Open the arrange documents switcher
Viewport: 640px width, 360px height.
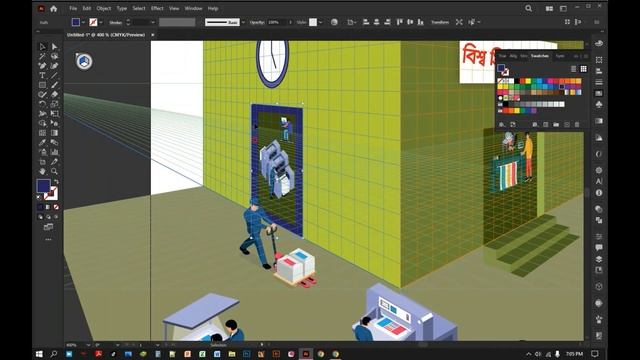pos(549,8)
